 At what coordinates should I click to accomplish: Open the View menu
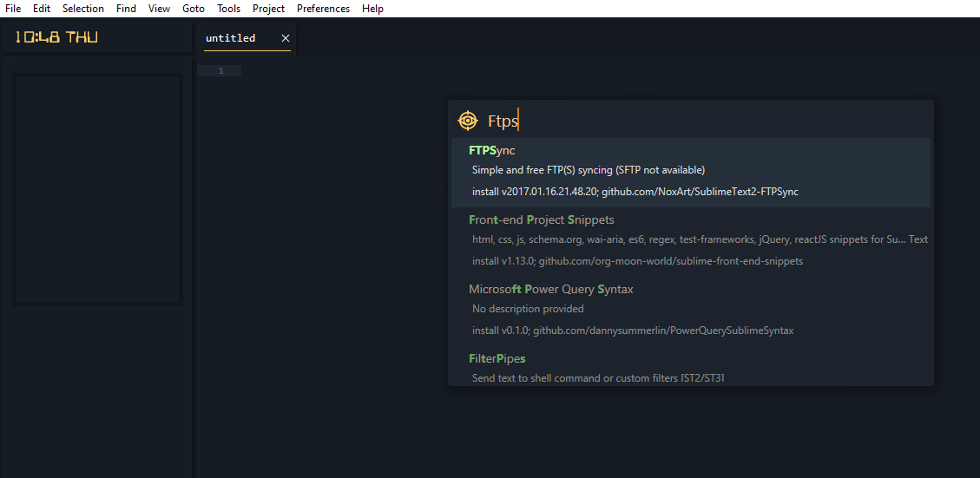pos(160,9)
